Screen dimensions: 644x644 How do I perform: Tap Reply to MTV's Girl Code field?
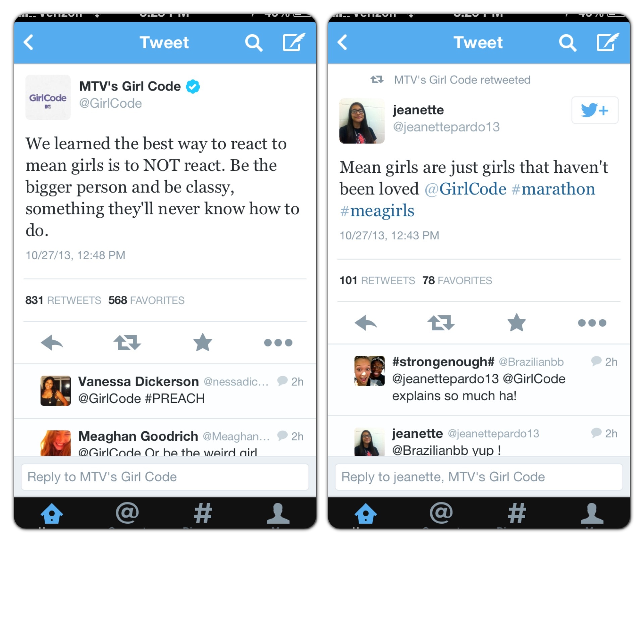pyautogui.click(x=165, y=477)
